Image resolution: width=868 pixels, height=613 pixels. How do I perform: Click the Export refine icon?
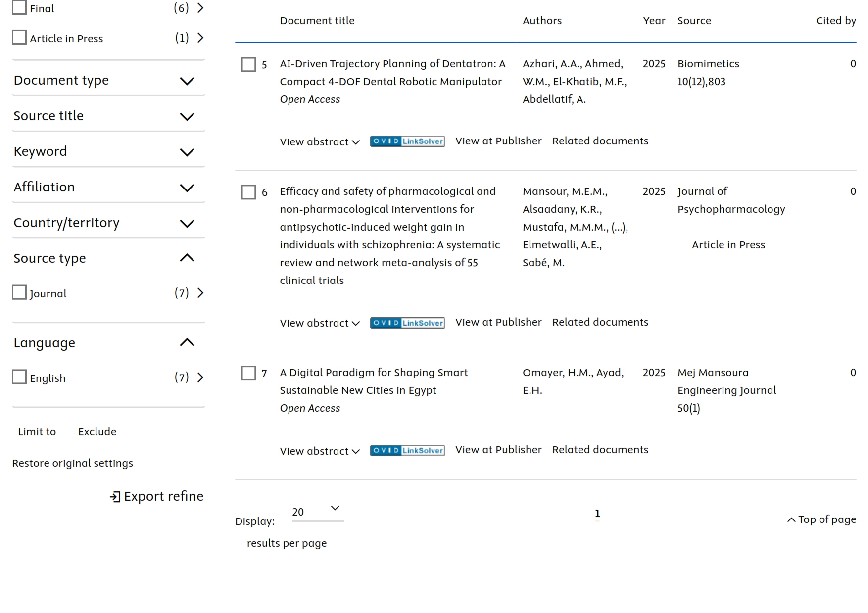point(115,497)
